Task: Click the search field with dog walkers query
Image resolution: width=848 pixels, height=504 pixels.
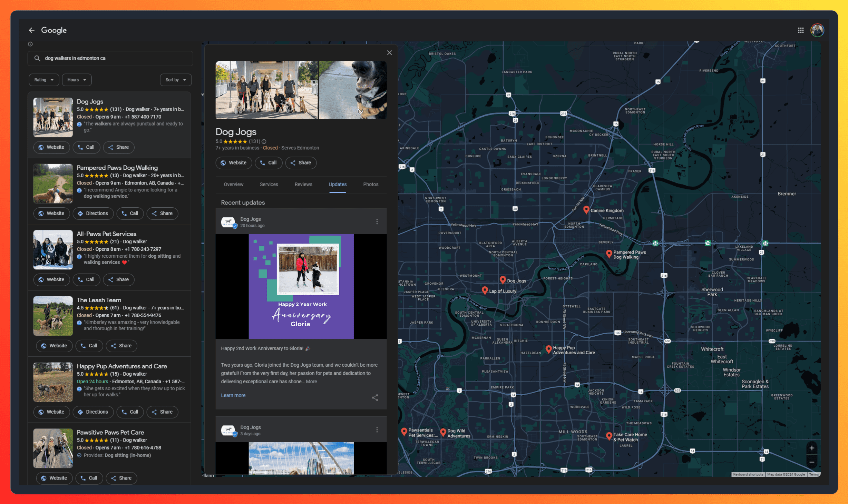Action: pyautogui.click(x=110, y=58)
